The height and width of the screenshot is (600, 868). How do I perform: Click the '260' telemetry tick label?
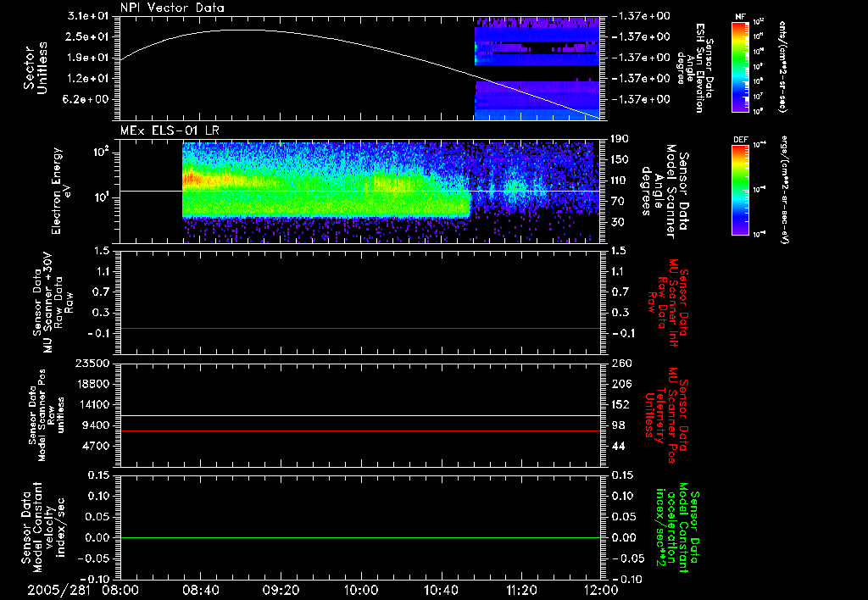point(621,364)
